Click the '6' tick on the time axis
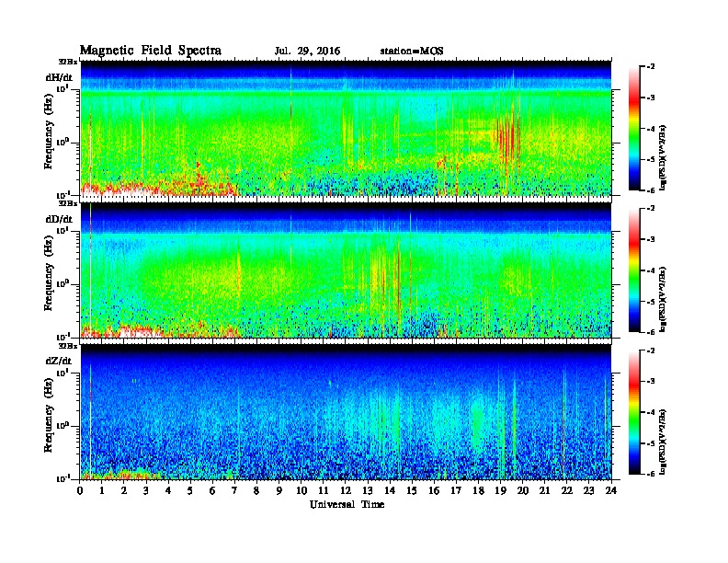The width and height of the screenshot is (728, 563). (212, 490)
